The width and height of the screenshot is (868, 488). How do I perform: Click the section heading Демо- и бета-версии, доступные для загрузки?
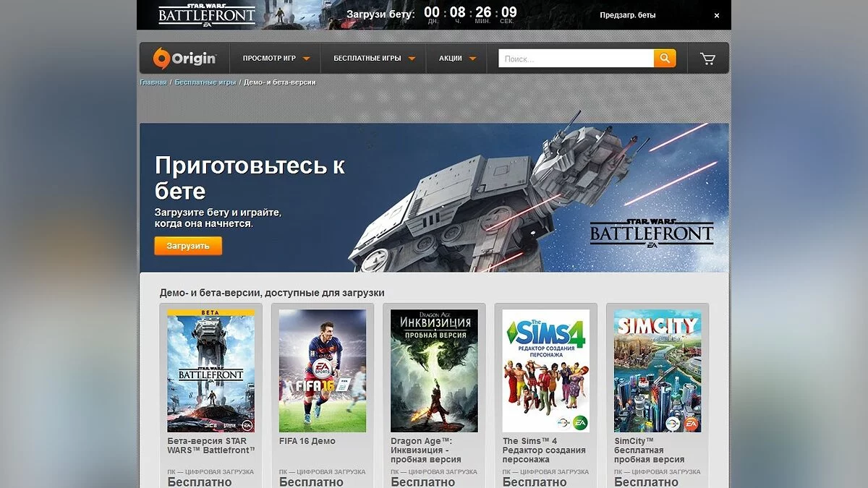[272, 293]
